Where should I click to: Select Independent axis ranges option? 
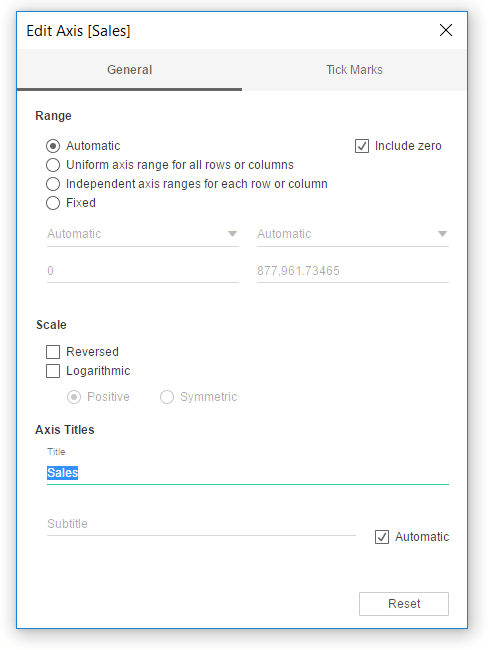pos(53,184)
